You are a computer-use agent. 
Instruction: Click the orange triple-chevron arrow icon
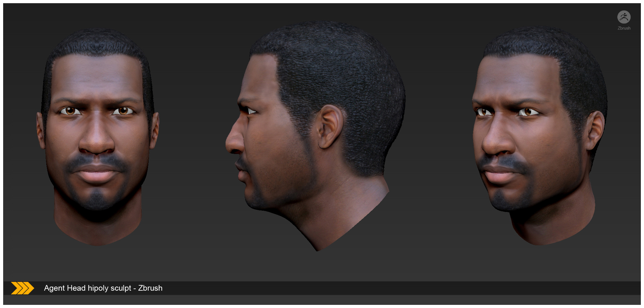[x=22, y=288]
